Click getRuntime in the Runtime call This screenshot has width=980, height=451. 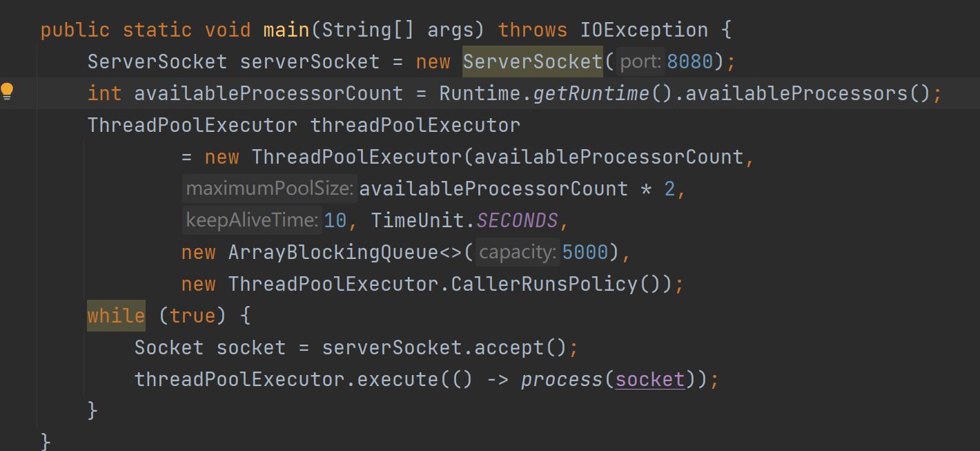(x=591, y=93)
